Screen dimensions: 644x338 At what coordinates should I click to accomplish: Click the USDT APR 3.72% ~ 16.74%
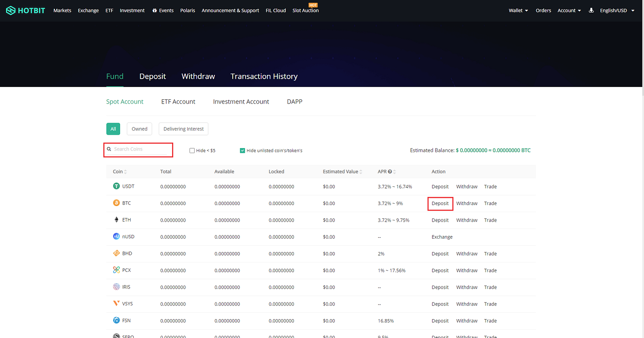click(395, 187)
